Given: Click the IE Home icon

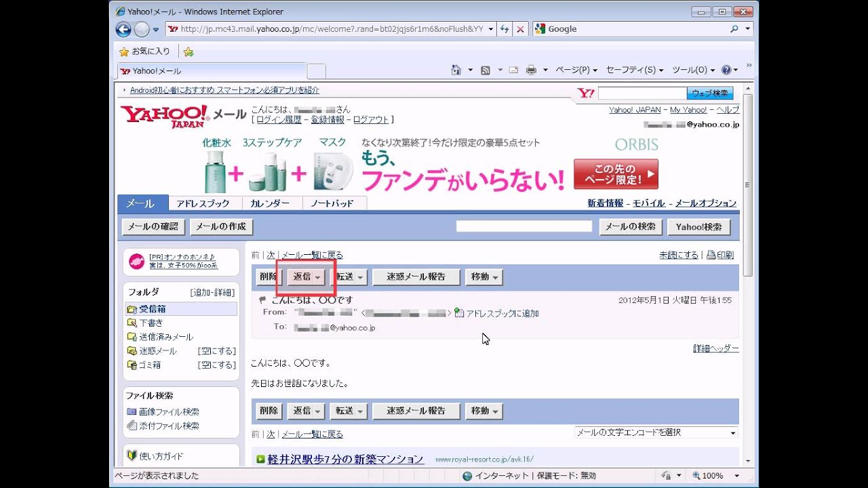Looking at the screenshot, I should pyautogui.click(x=457, y=70).
